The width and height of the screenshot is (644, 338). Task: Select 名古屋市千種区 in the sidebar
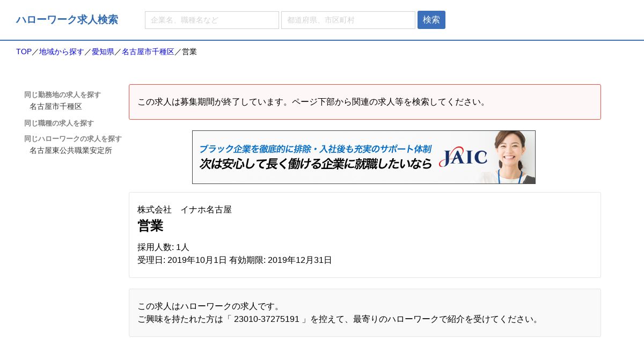tap(56, 106)
